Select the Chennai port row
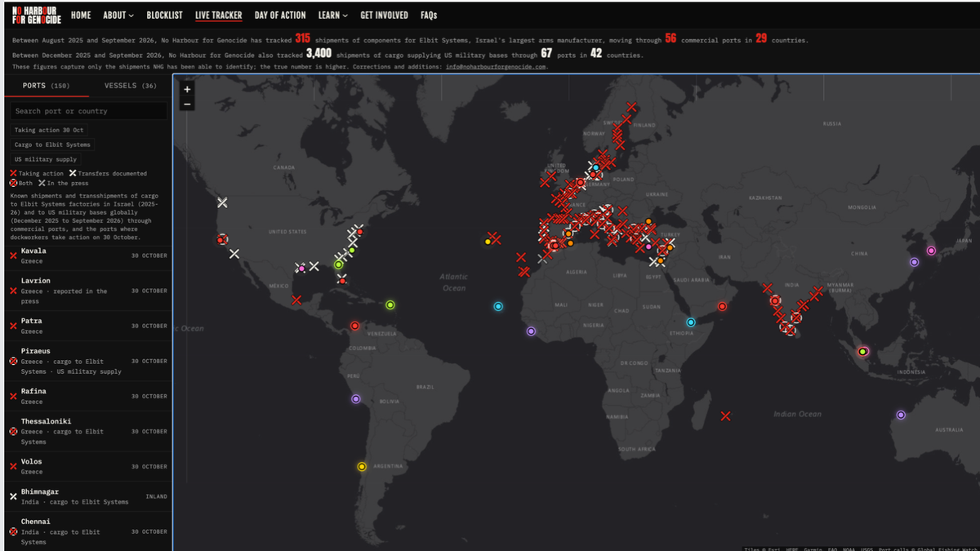This screenshot has height=551, width=980. tap(88, 531)
